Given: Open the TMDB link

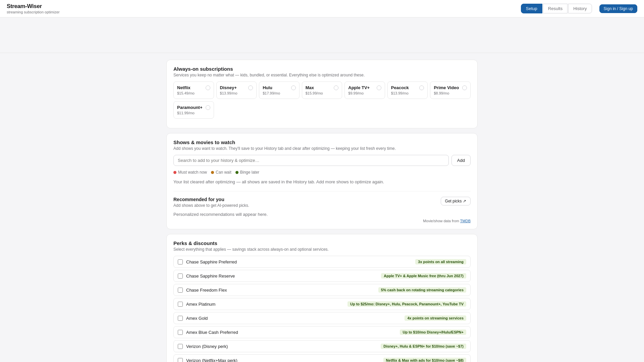Looking at the screenshot, I should (x=465, y=221).
